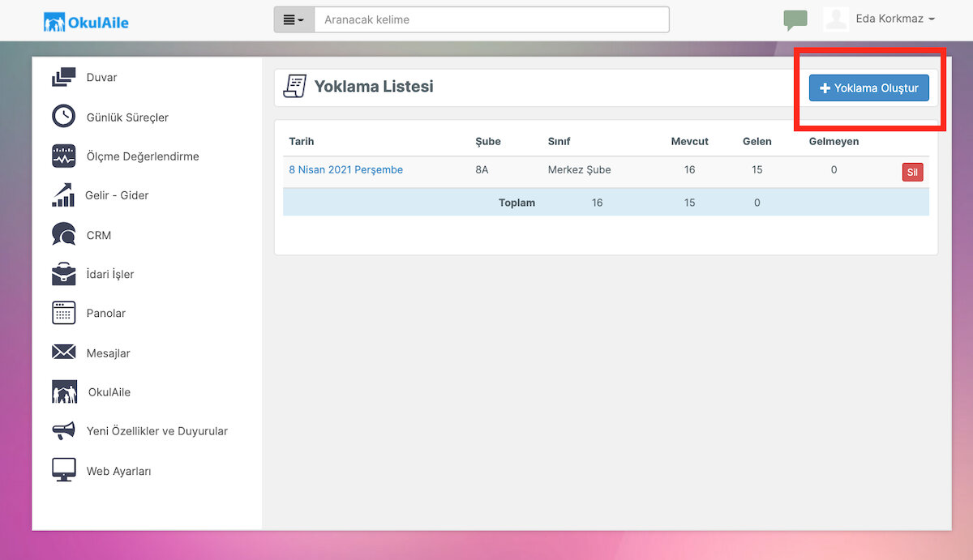973x560 pixels.
Task: Open the Panolar calendar icon
Action: click(x=63, y=313)
